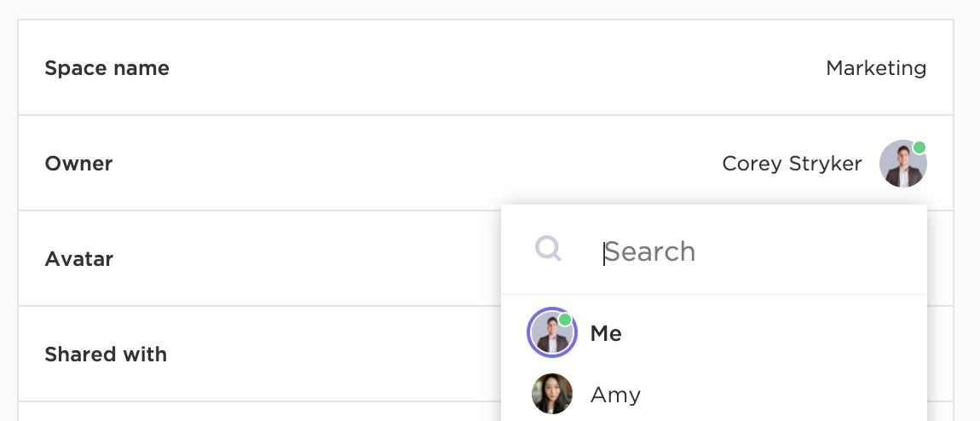980x421 pixels.
Task: Click the "Avatar" label
Action: [79, 259]
